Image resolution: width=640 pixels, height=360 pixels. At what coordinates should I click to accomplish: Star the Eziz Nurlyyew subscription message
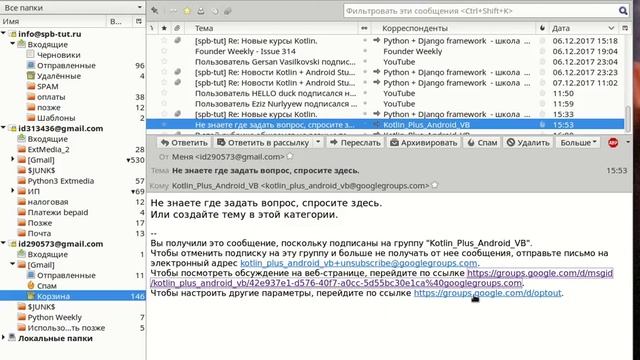tap(164, 104)
